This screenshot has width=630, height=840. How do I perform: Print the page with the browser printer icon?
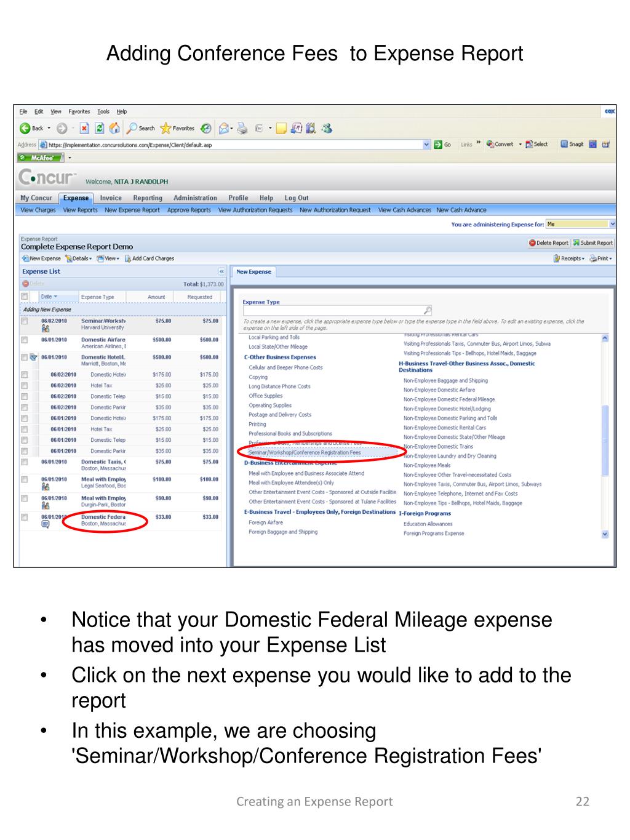click(242, 129)
